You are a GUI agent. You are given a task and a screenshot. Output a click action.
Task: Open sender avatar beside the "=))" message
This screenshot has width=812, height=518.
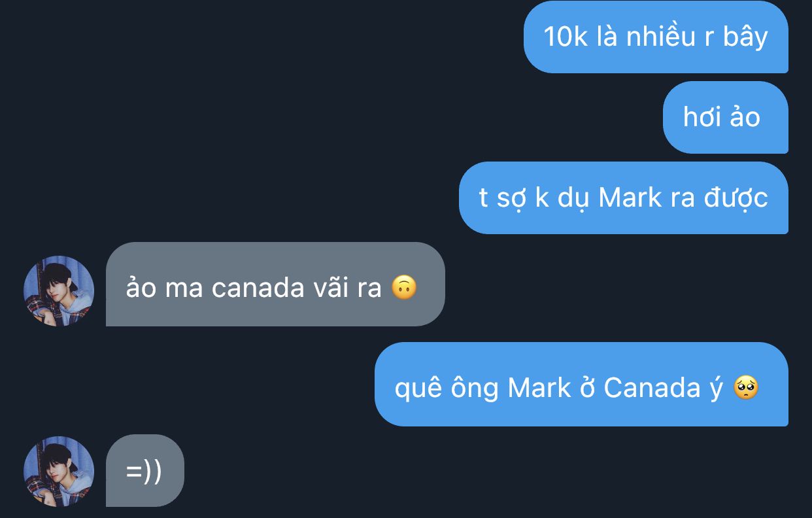tap(59, 472)
